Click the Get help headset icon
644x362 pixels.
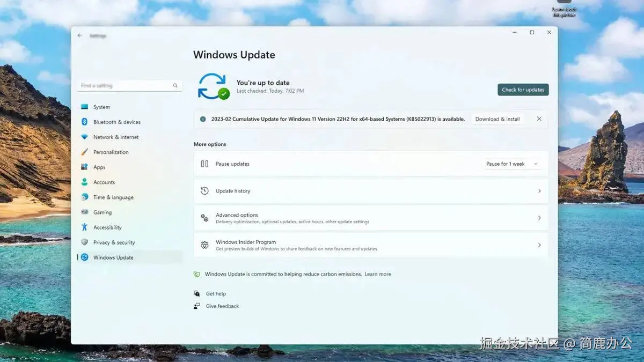point(197,293)
